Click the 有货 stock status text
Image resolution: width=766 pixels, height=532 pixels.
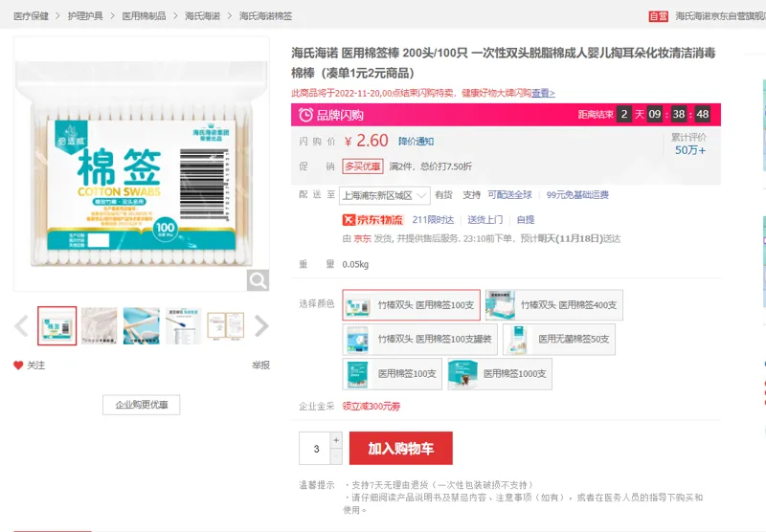click(443, 195)
